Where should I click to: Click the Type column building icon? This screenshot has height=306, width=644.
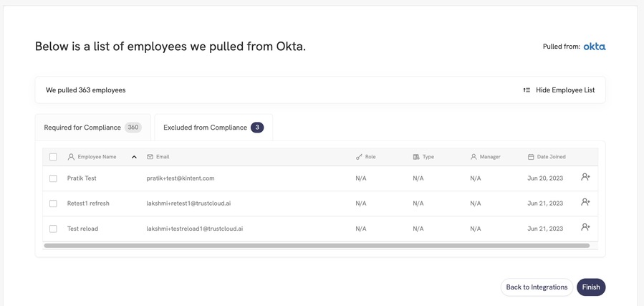416,157
